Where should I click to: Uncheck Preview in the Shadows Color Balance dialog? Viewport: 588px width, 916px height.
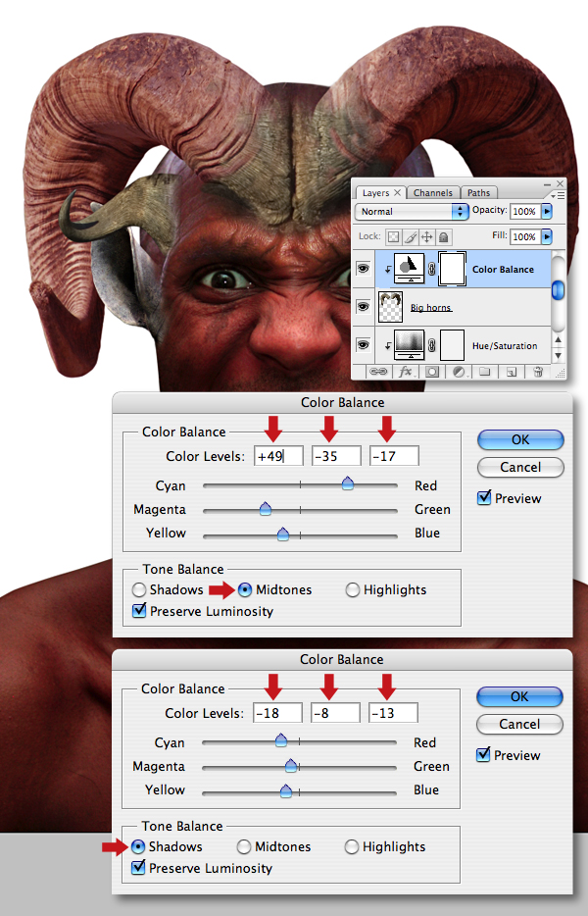tap(483, 755)
